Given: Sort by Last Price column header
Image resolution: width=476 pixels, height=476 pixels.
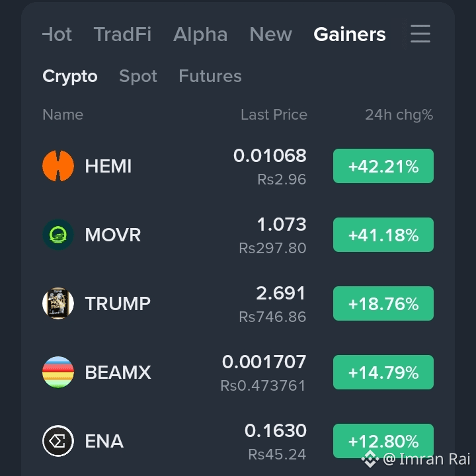Looking at the screenshot, I should [274, 114].
